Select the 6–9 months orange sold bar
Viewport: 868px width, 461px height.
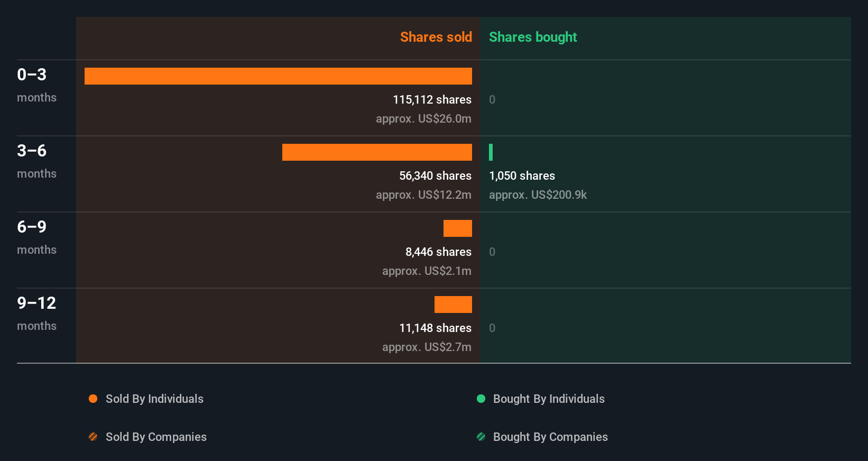pyautogui.click(x=458, y=228)
